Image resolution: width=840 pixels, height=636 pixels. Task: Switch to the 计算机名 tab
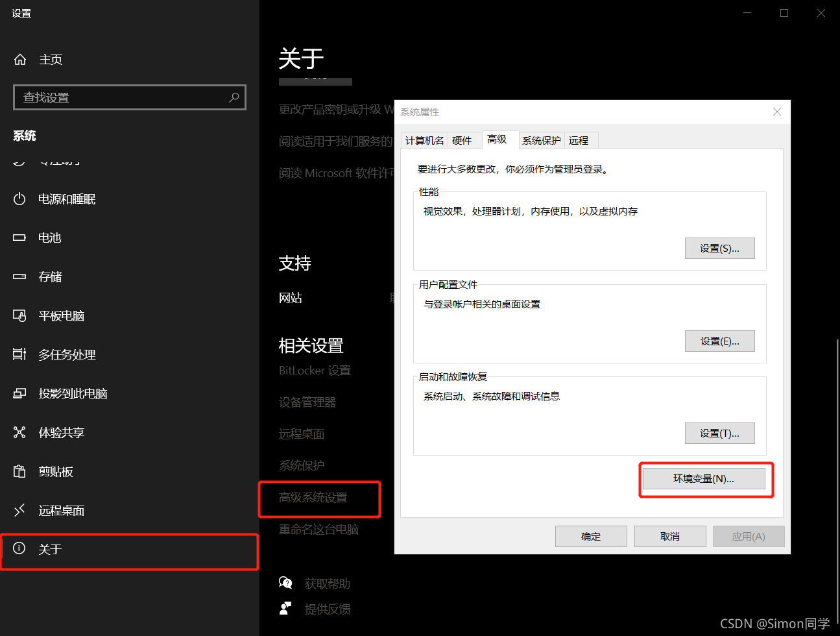coord(425,141)
